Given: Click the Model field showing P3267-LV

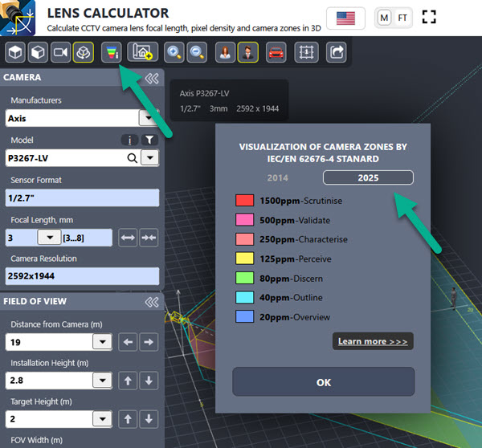Looking at the screenshot, I should click(66, 158).
